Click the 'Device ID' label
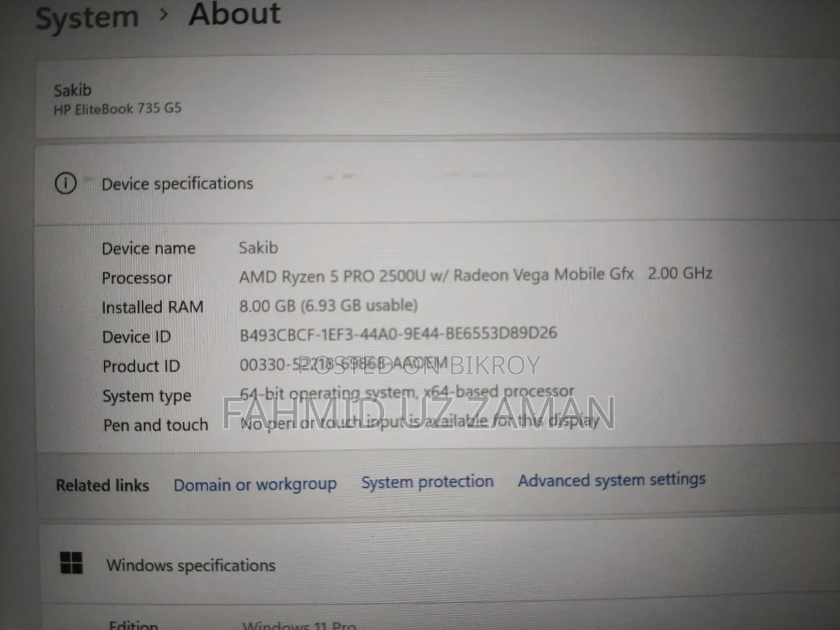The image size is (840, 630). [136, 337]
